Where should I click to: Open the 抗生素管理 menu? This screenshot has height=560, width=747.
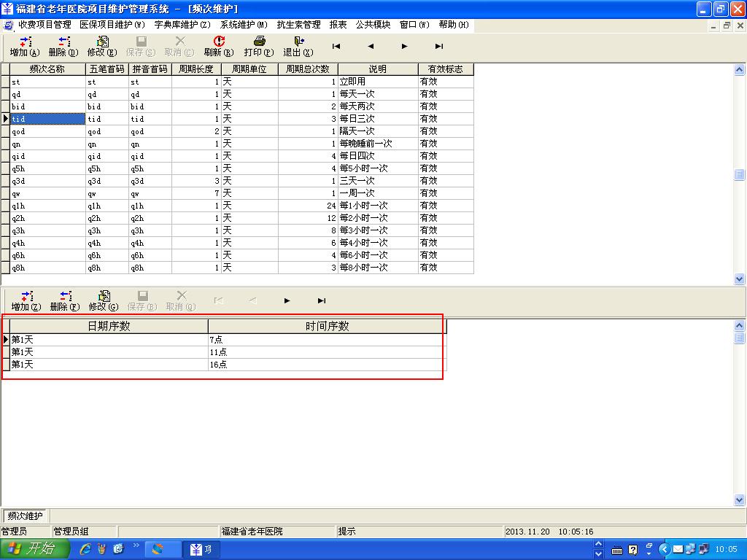point(298,25)
